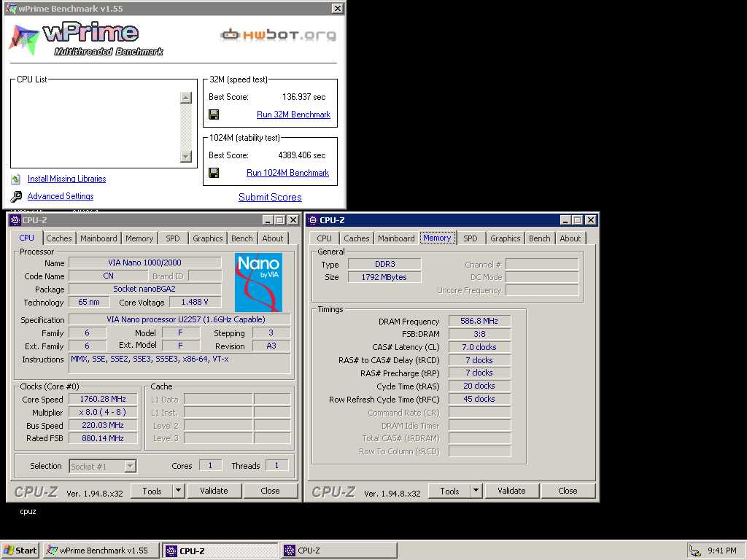Open Mainboard tab in right CPU-Z
The height and width of the screenshot is (560, 747).
(396, 238)
